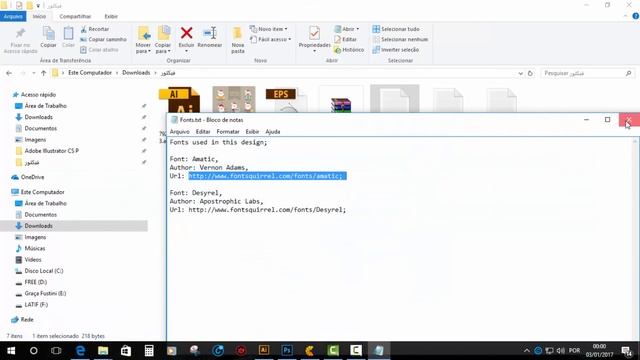This screenshot has width=640, height=360.
Task: Select OneDrive in the navigation pane
Action: (x=32, y=177)
